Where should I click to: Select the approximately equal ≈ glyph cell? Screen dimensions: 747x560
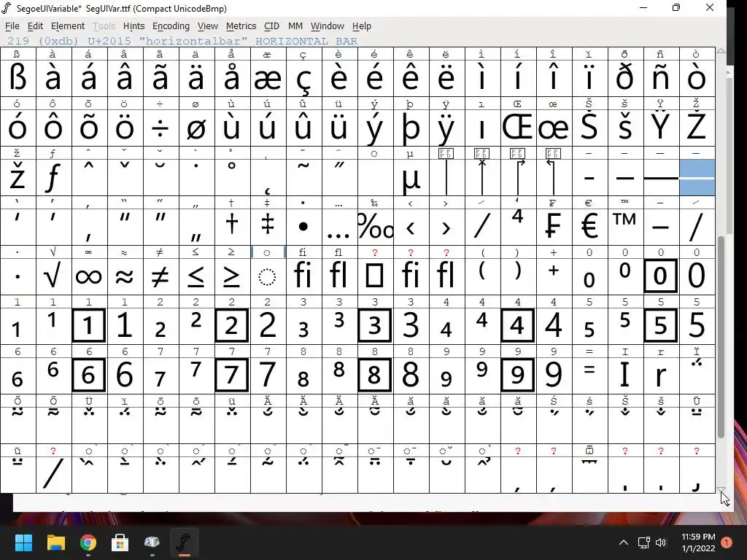[x=125, y=276]
